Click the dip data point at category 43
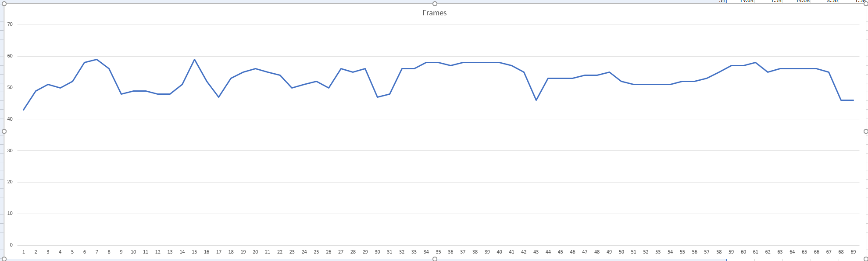Screen dimensions: 868x261 536,100
